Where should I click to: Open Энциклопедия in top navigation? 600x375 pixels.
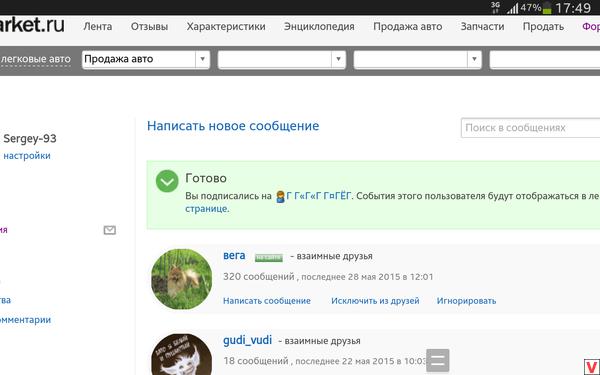(x=319, y=27)
